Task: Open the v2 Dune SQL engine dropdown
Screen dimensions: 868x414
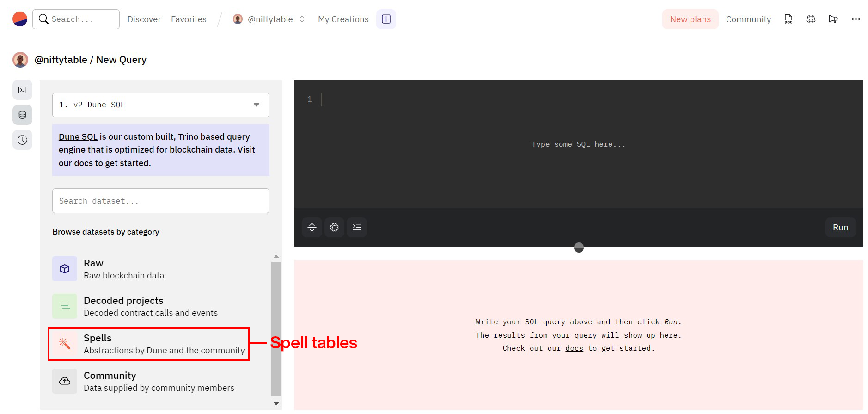Action: tap(161, 105)
